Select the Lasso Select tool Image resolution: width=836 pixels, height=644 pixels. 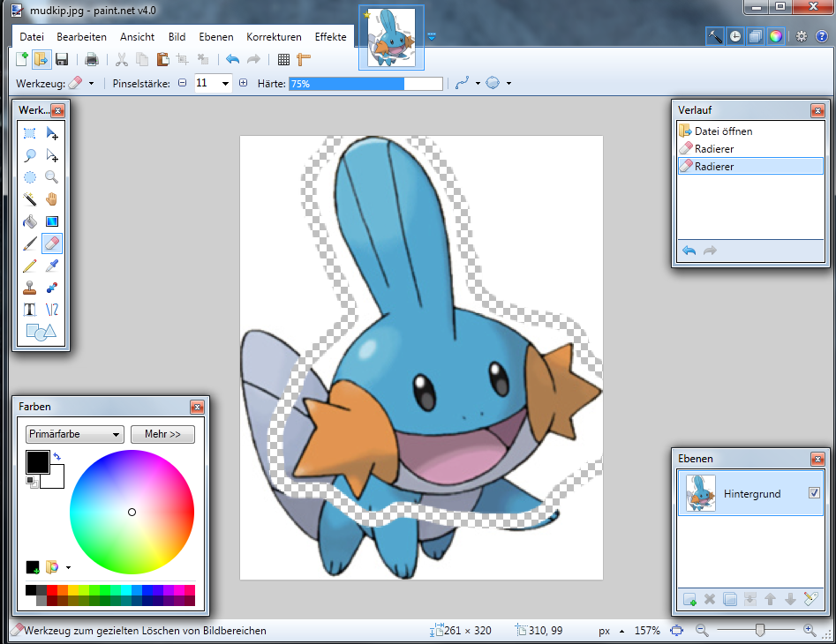pyautogui.click(x=30, y=155)
